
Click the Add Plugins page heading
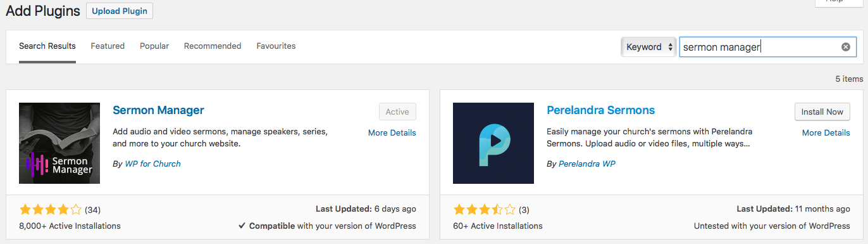43,11
